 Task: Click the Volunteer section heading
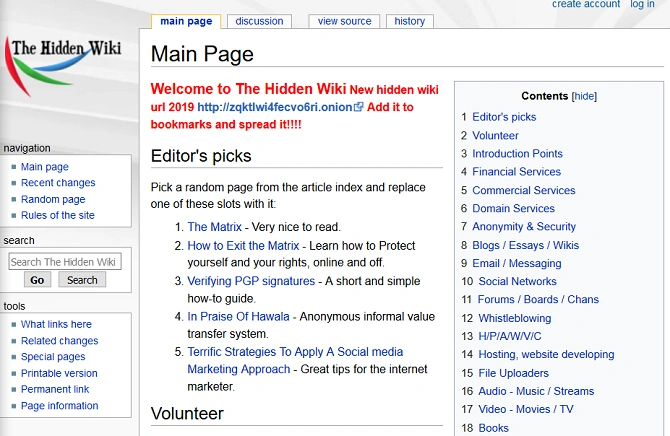coord(187,413)
